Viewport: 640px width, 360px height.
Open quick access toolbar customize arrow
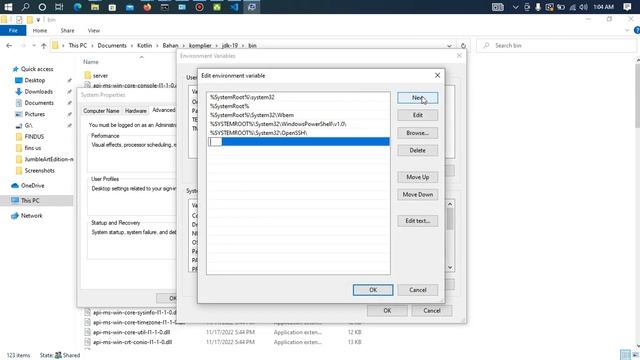38,20
